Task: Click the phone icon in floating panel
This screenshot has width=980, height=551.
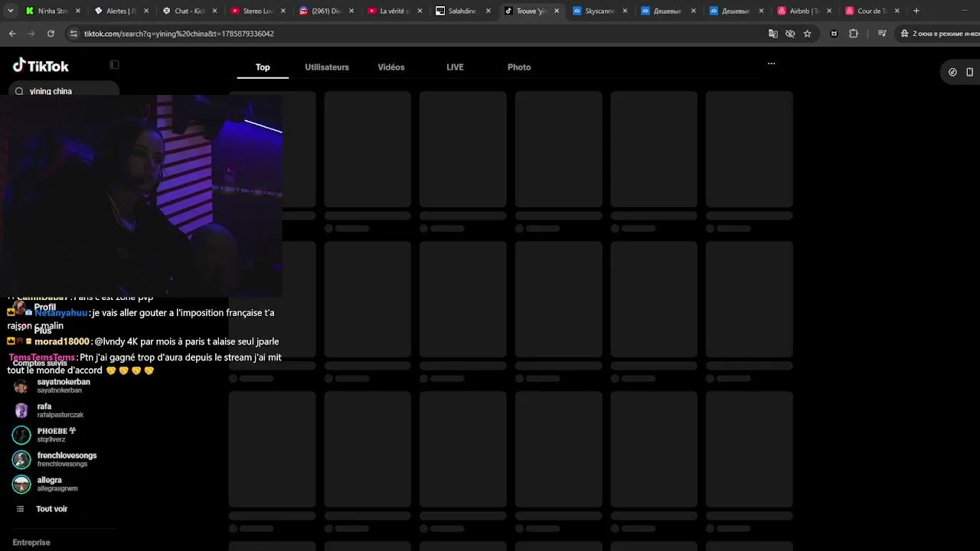Action: pyautogui.click(x=969, y=72)
